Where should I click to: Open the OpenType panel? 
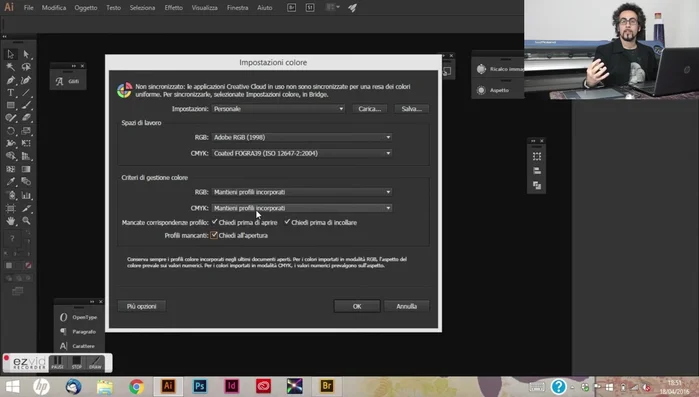click(78, 317)
